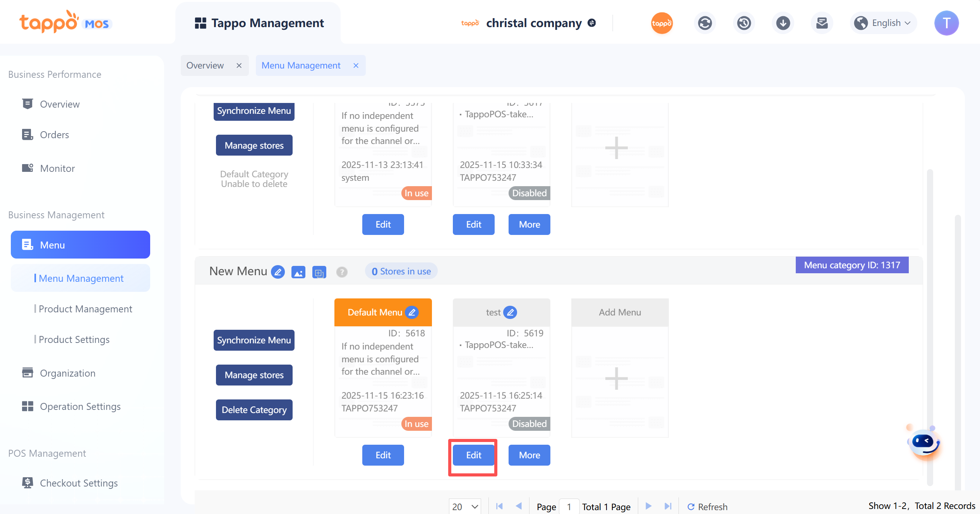Close the Menu Management tab
The height and width of the screenshot is (514, 980).
click(x=356, y=65)
